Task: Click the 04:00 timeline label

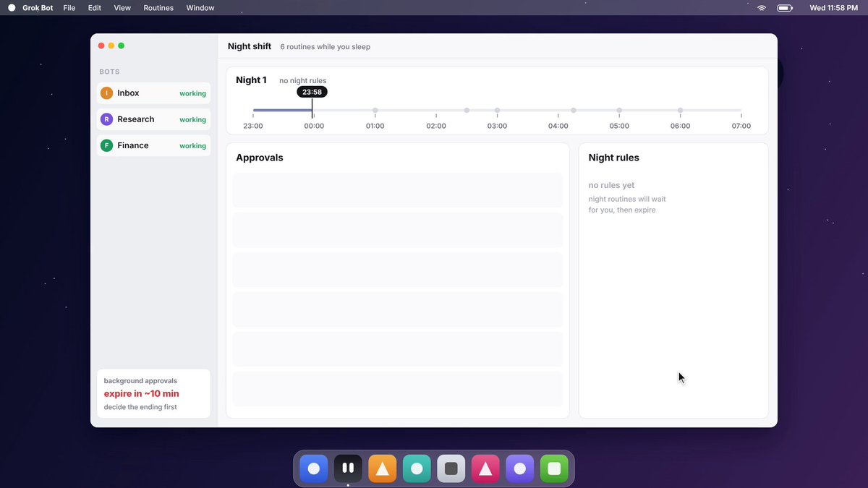Action: tap(558, 126)
